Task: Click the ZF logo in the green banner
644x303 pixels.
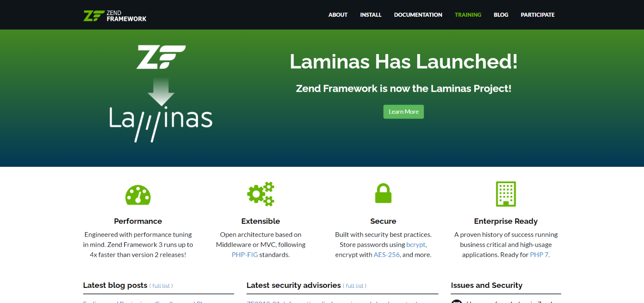Action: click(x=161, y=56)
